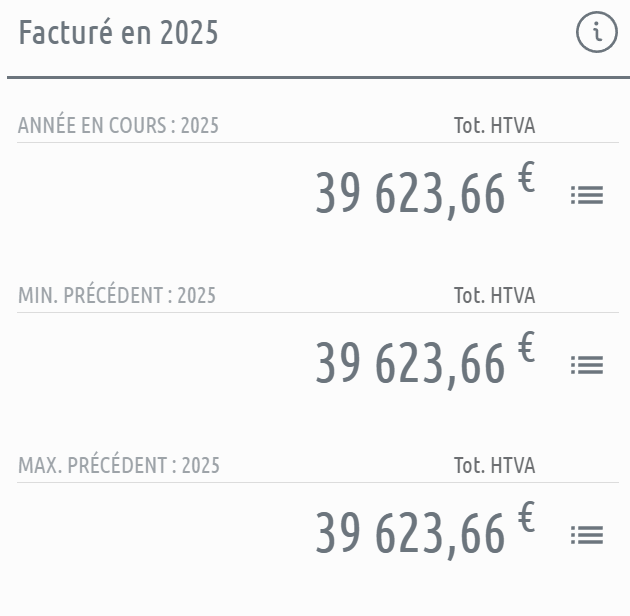Select the "MAX. PRÉCÉDENT : 2025" label
The image size is (630, 616).
[x=119, y=466]
